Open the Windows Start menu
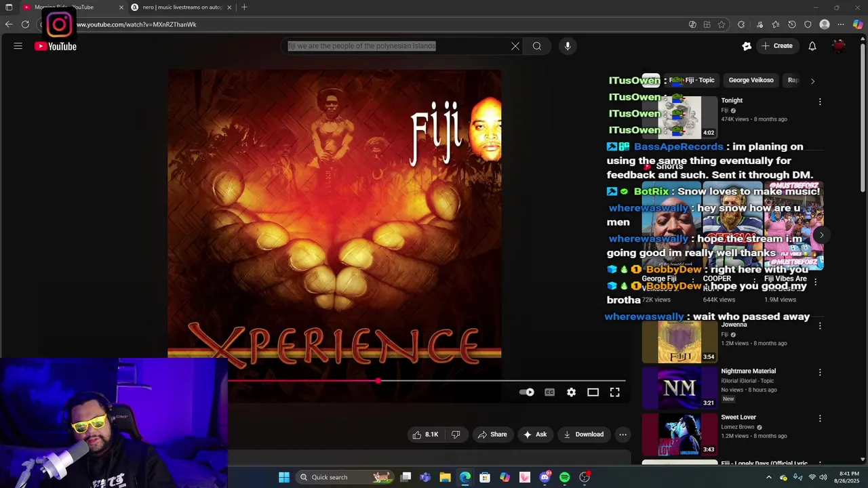 tap(284, 477)
